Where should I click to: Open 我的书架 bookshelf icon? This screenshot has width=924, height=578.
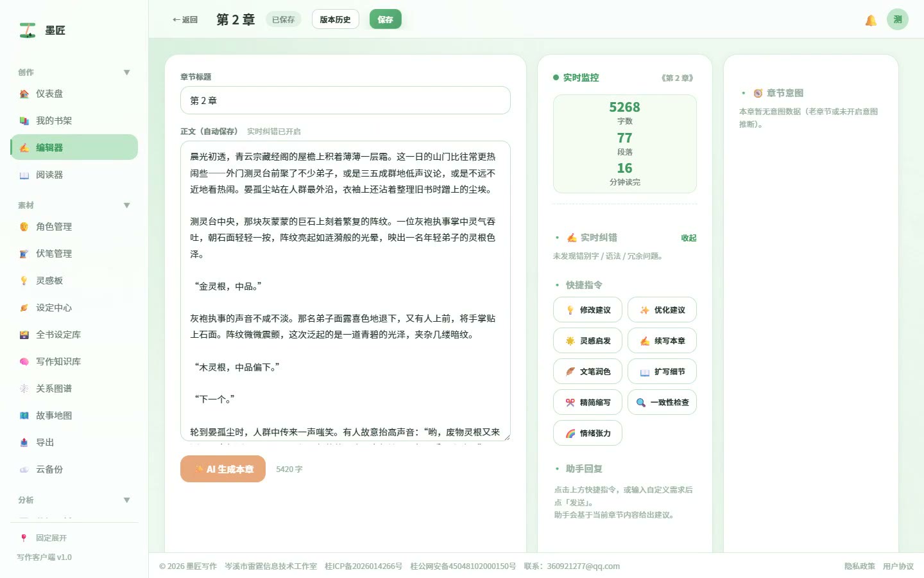coord(24,121)
